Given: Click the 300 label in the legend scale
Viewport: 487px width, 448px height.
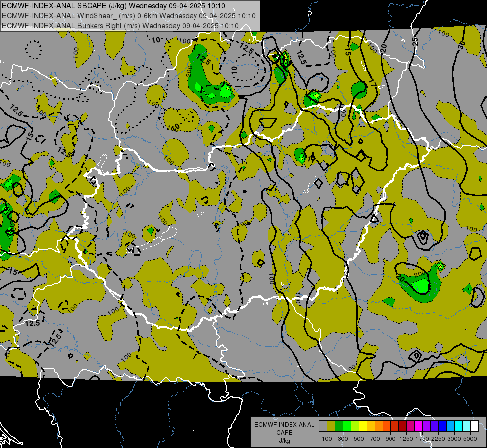Looking at the screenshot, I should point(343,439).
